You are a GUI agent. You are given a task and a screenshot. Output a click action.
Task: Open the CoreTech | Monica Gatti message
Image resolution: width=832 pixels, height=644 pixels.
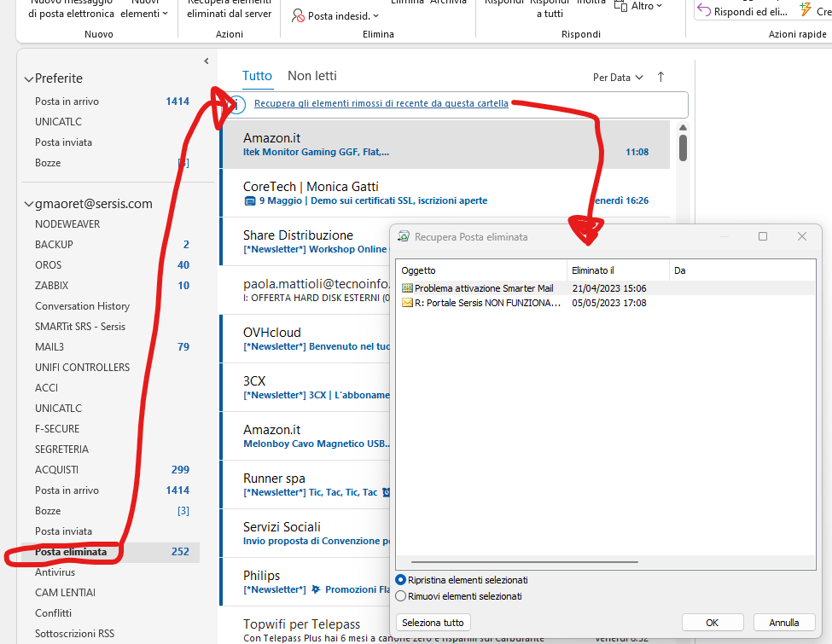coord(445,193)
